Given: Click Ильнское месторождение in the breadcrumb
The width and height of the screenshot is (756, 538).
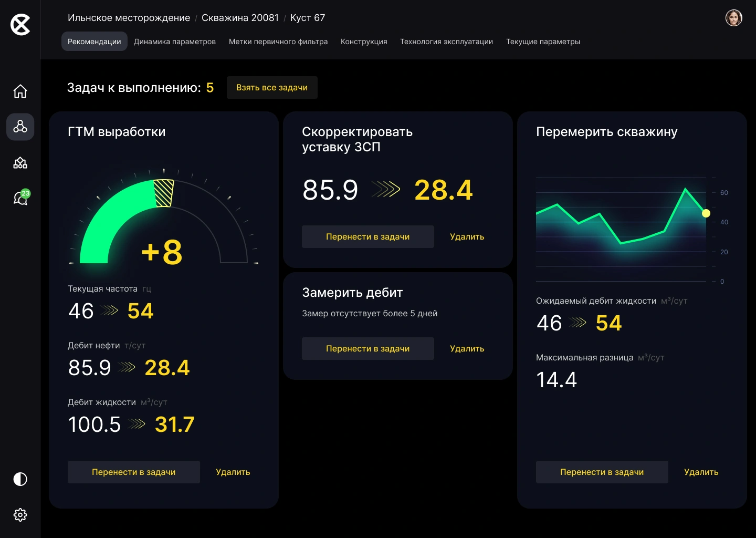Looking at the screenshot, I should 129,18.
